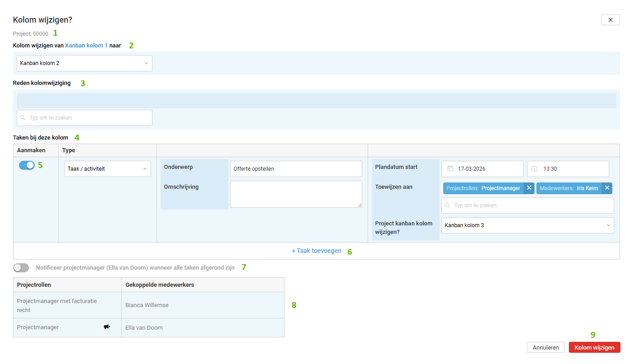Close the Kolom wijzigen dialog

point(610,20)
